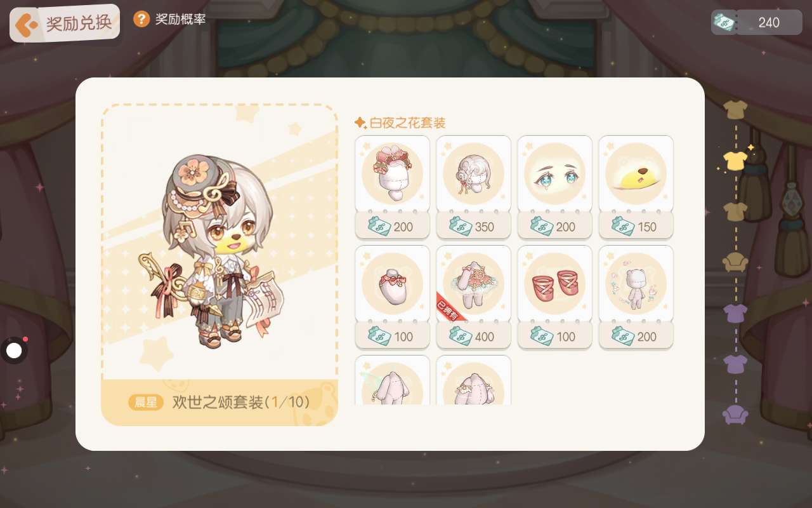Viewport: 812px width, 508px height.
Task: Switch to the brown sofa furniture icon
Action: (736, 262)
